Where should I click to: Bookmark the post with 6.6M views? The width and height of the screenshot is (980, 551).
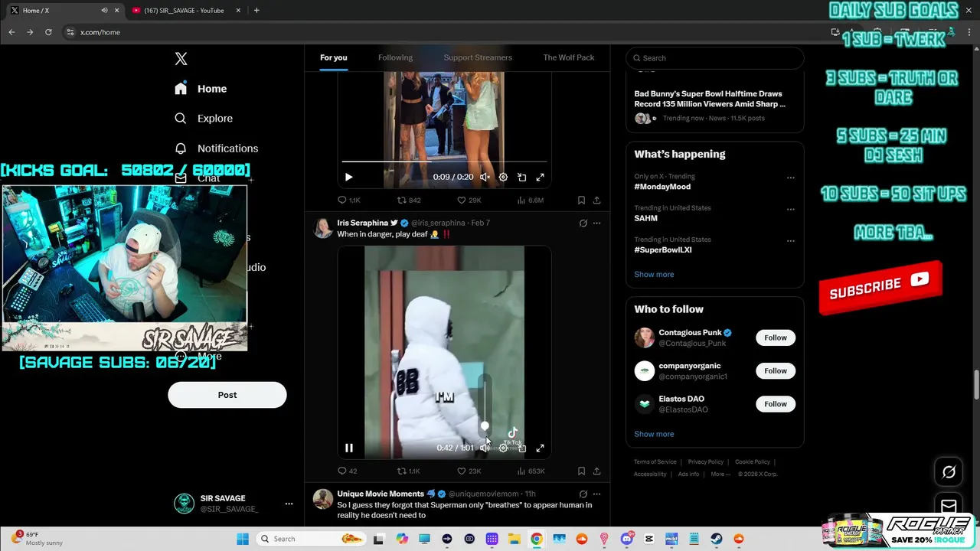pyautogui.click(x=581, y=200)
